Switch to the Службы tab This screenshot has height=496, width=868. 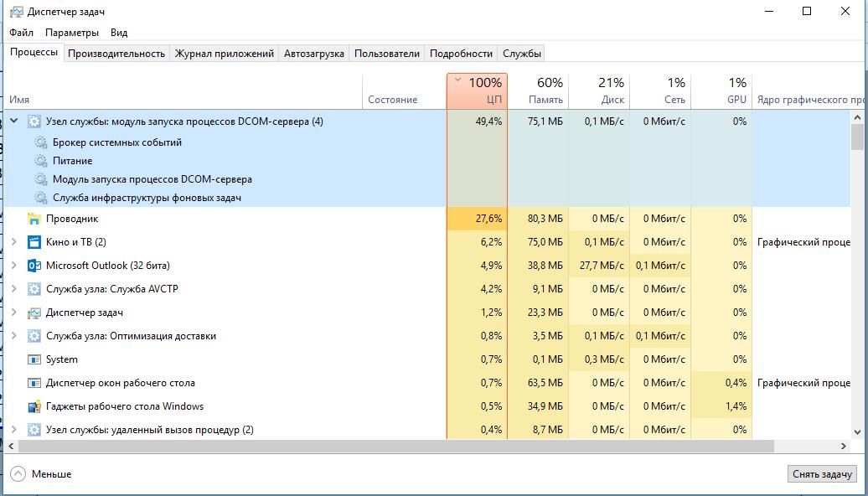[521, 54]
